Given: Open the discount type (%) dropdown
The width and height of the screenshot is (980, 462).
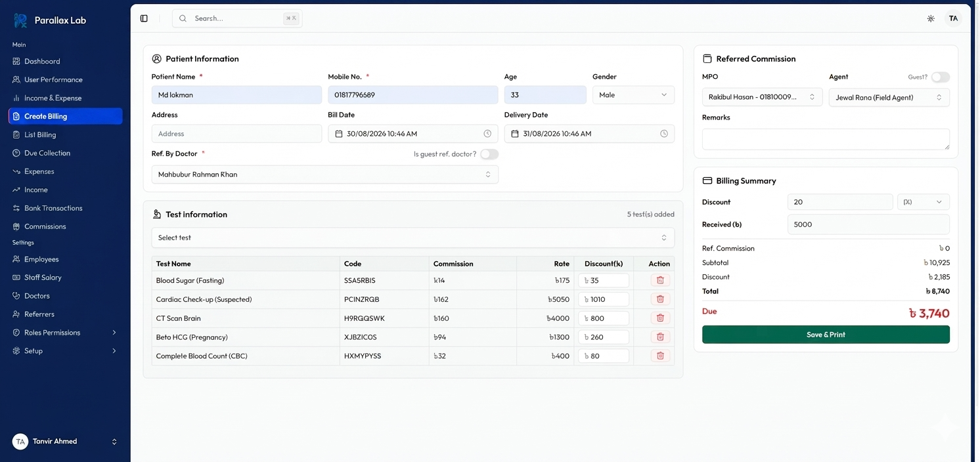Looking at the screenshot, I should point(924,202).
